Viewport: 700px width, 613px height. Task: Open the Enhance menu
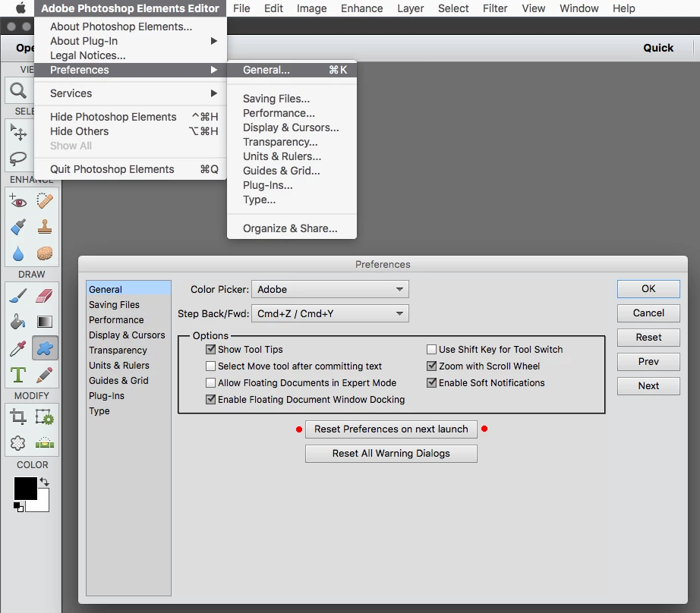point(361,8)
